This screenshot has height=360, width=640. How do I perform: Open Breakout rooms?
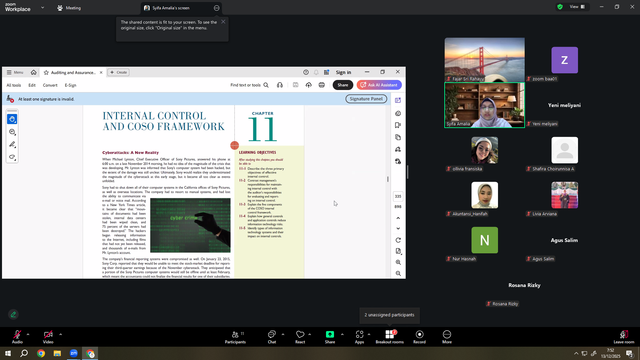point(389,337)
